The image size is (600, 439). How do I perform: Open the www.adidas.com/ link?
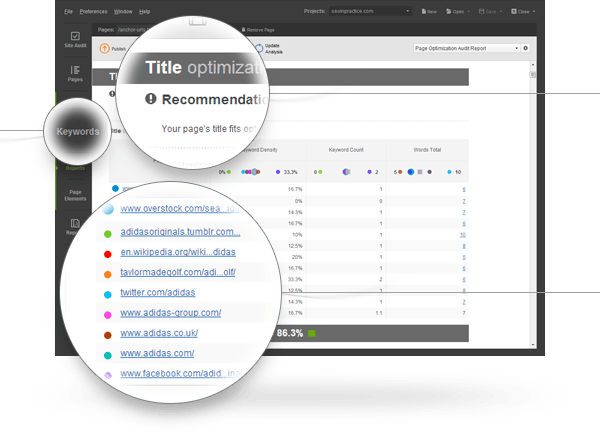click(x=157, y=353)
